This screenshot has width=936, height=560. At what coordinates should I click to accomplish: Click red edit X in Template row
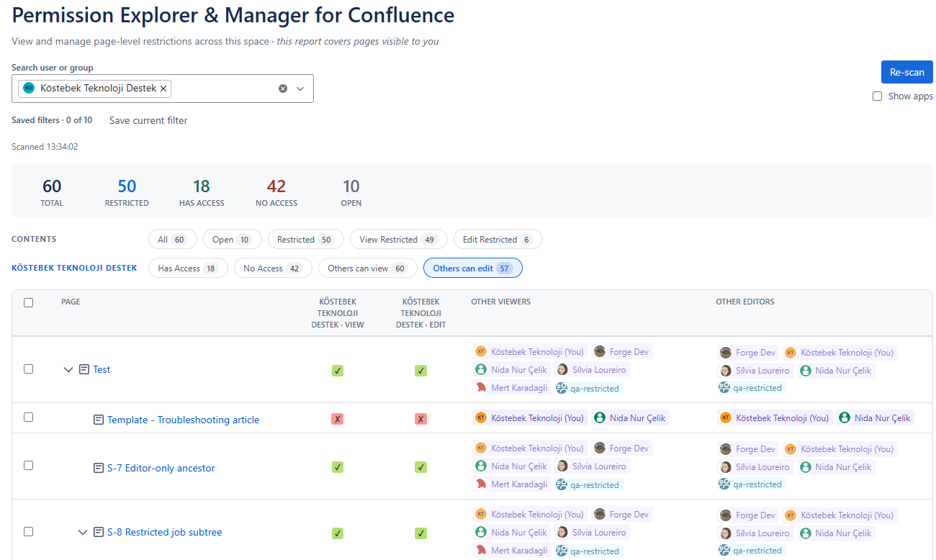point(421,419)
